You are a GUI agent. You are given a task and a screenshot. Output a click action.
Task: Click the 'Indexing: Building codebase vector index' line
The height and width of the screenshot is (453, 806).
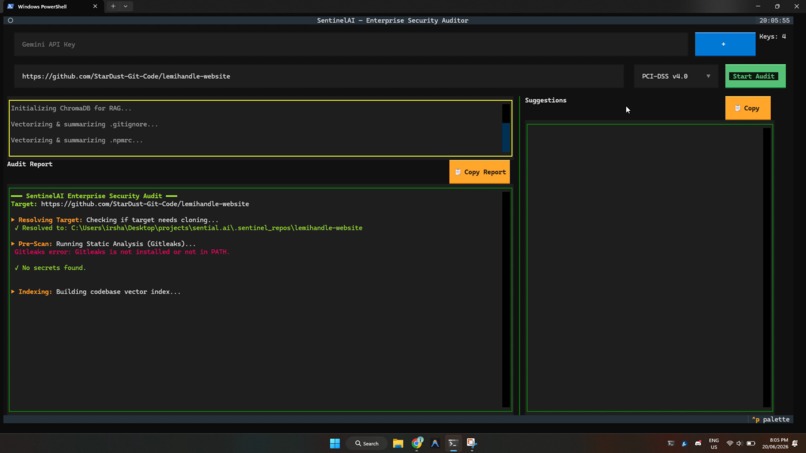coord(96,292)
